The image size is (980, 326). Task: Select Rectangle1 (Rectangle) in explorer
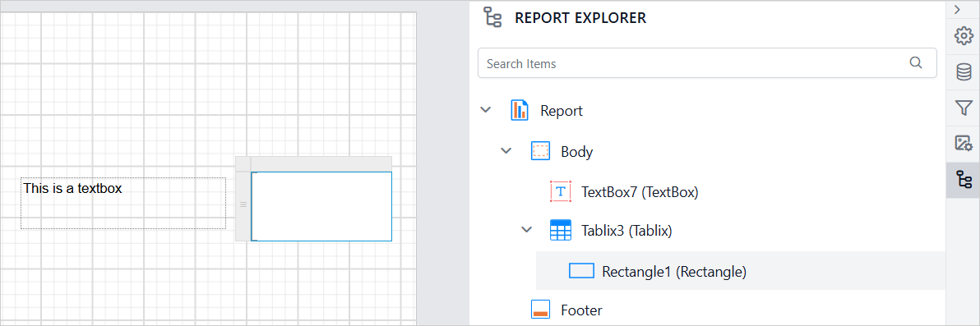coord(674,272)
